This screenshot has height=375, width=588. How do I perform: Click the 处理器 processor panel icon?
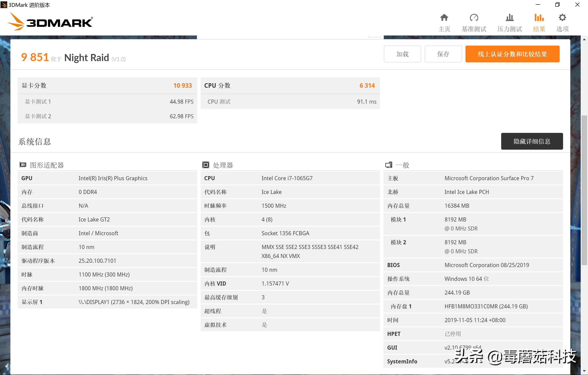[x=206, y=165]
